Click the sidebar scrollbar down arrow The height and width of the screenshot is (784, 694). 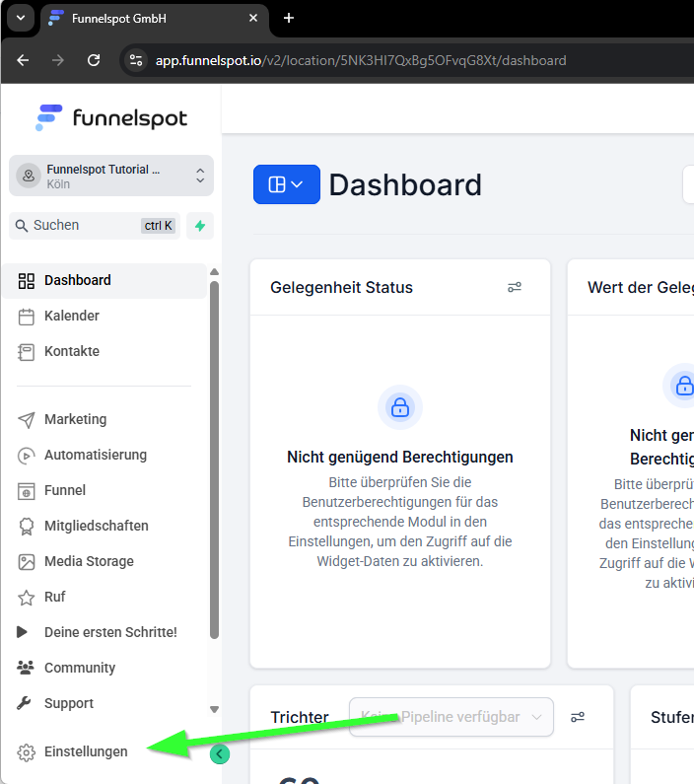(x=214, y=709)
